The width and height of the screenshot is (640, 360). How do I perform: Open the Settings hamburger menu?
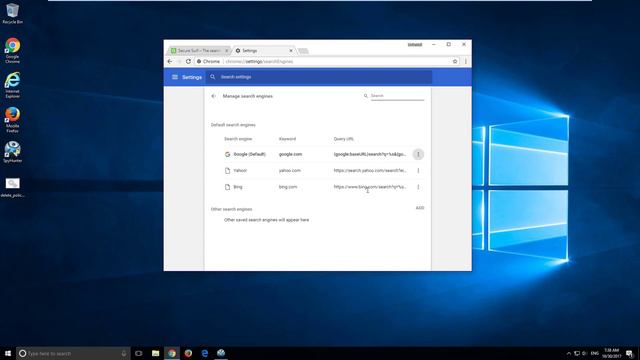point(175,77)
